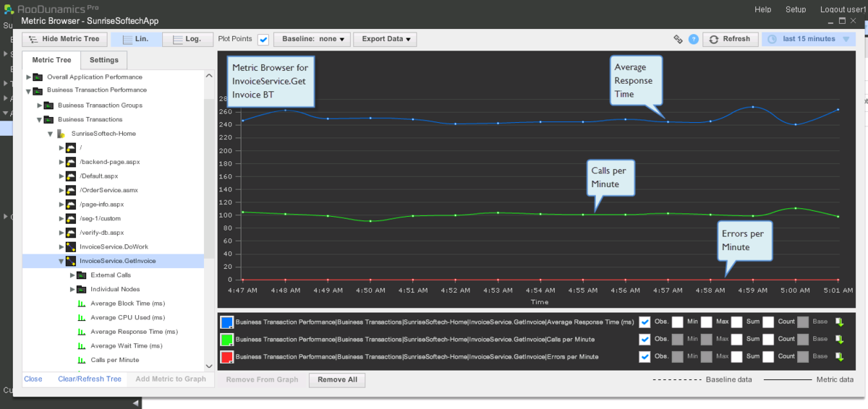Open the Setup menu

tap(796, 9)
